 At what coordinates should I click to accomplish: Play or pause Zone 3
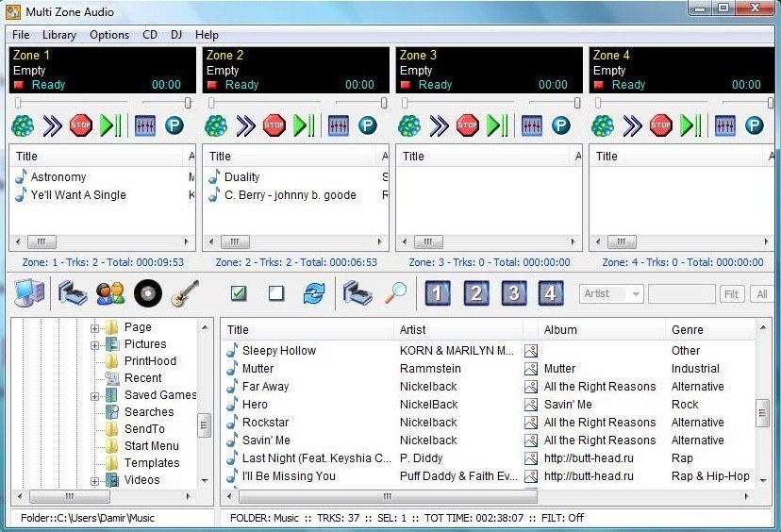click(x=496, y=125)
